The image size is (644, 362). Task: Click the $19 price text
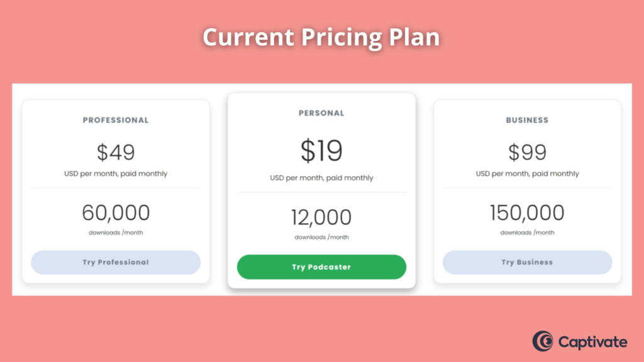point(321,151)
